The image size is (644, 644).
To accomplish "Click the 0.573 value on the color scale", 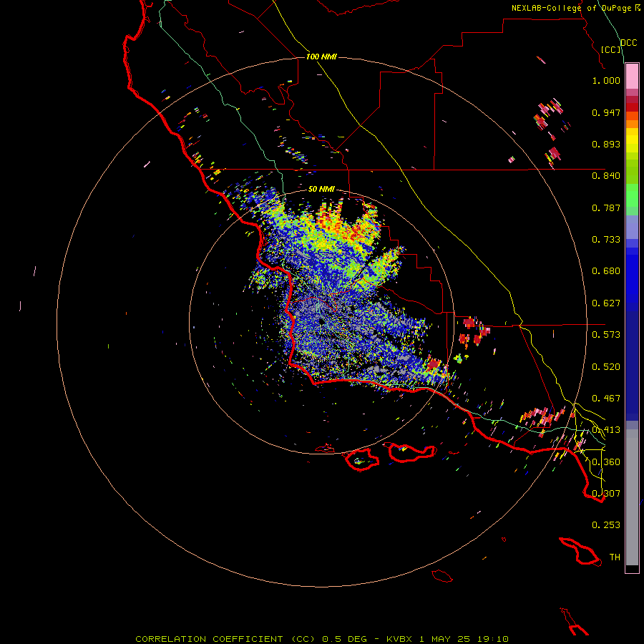I will point(606,335).
